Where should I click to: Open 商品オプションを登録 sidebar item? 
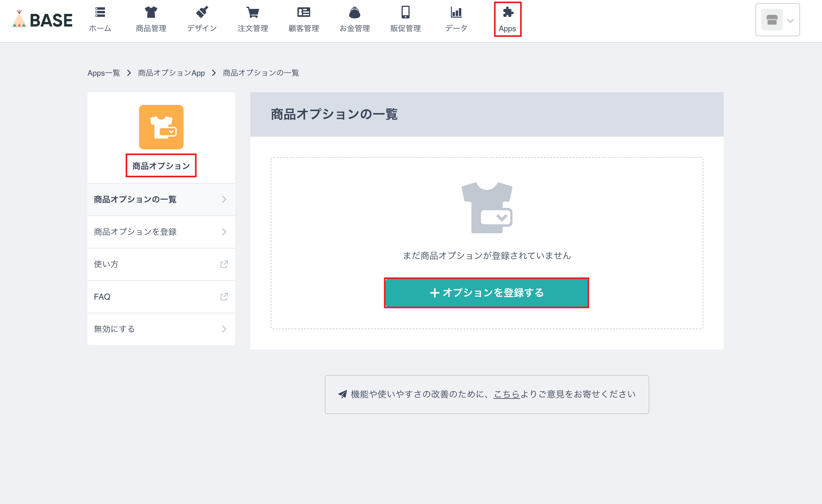click(x=161, y=232)
